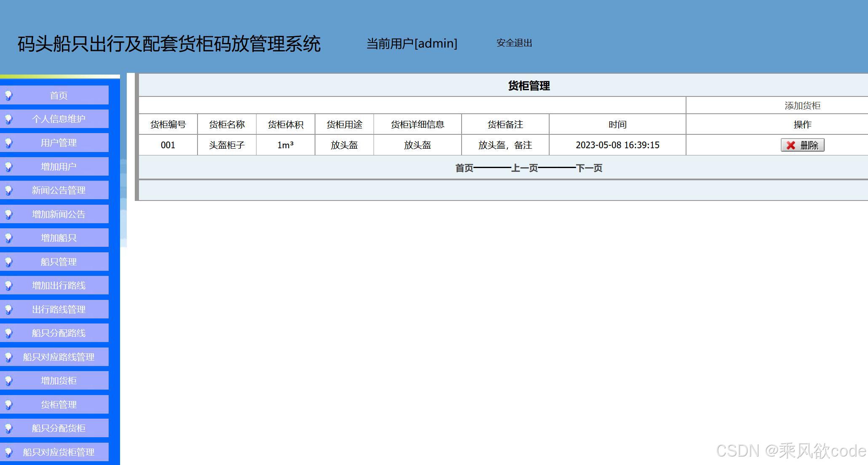The width and height of the screenshot is (868, 465).
Task: Click the bulb icon beside 货柜管理
Action: pos(9,404)
